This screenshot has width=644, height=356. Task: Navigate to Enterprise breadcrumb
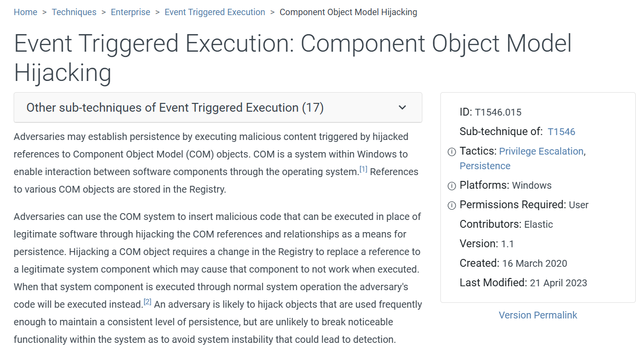coord(131,12)
